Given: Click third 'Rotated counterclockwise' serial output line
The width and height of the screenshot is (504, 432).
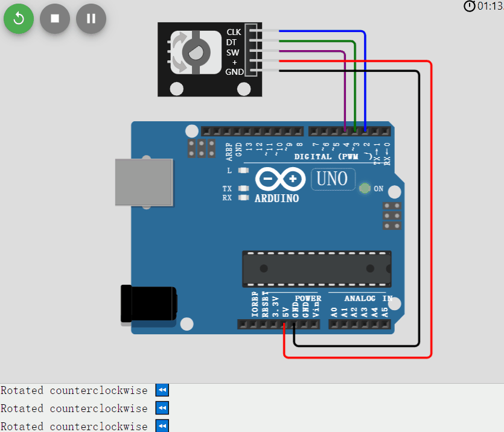Looking at the screenshot, I should click(x=74, y=426).
